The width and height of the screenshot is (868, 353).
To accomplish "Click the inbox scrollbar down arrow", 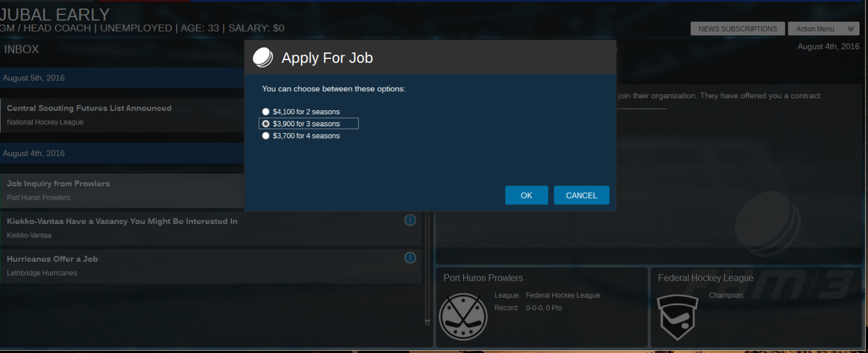I will pos(427,322).
